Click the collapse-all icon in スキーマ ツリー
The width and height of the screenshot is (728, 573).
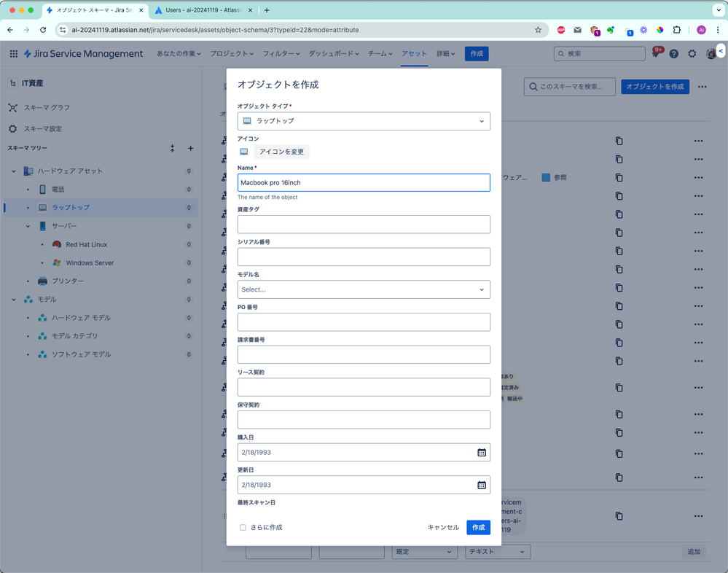172,148
